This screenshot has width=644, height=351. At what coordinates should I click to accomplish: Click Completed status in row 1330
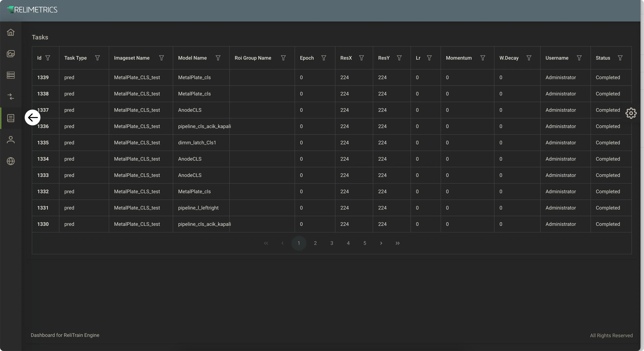[x=608, y=224]
